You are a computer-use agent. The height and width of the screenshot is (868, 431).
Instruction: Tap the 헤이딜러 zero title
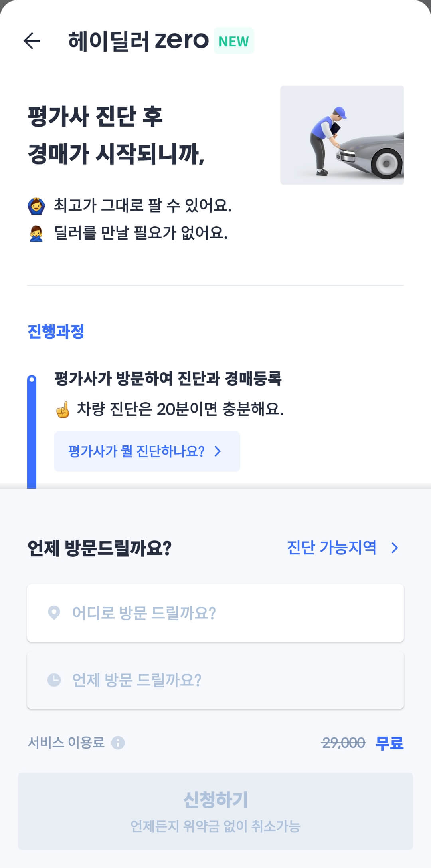[x=137, y=39]
